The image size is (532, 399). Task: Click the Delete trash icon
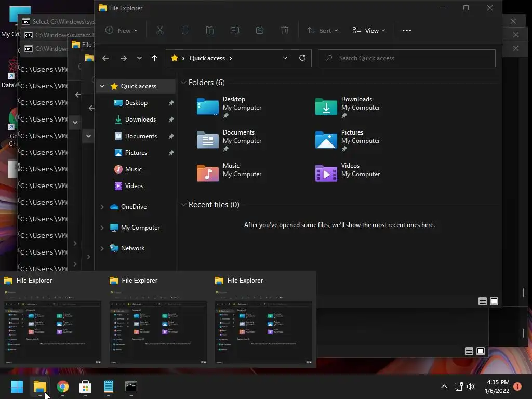[285, 31]
